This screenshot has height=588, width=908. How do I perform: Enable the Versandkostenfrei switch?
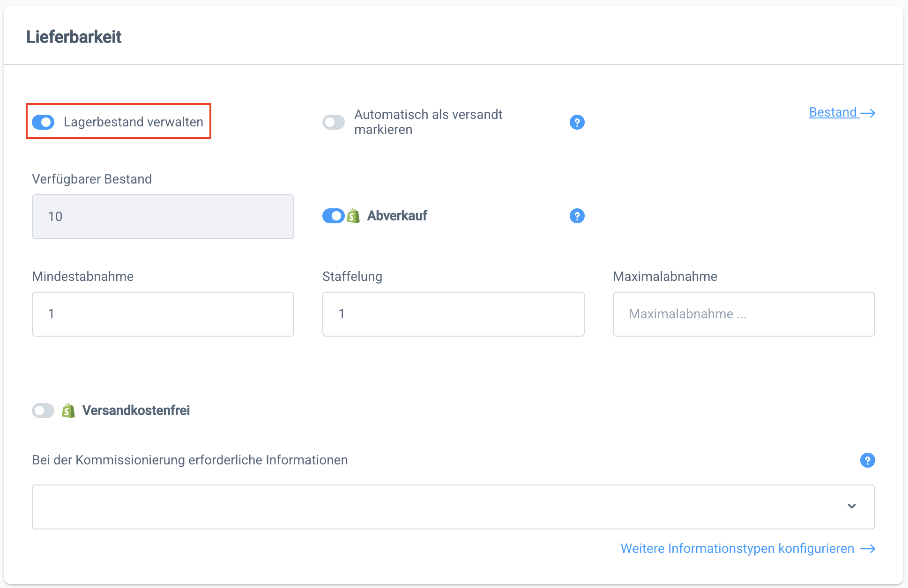tap(43, 411)
